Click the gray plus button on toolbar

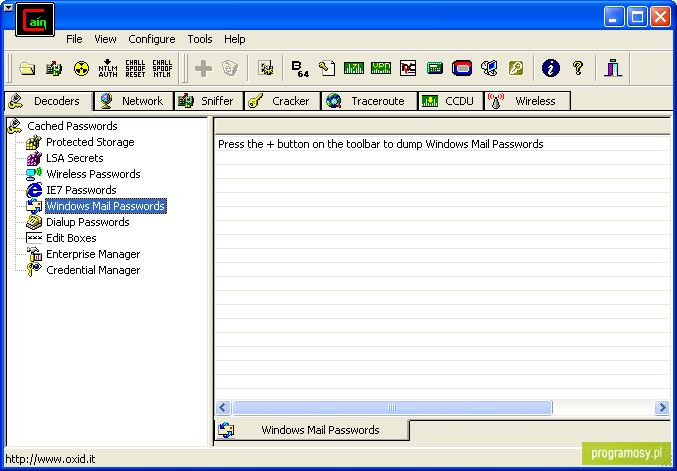203,68
